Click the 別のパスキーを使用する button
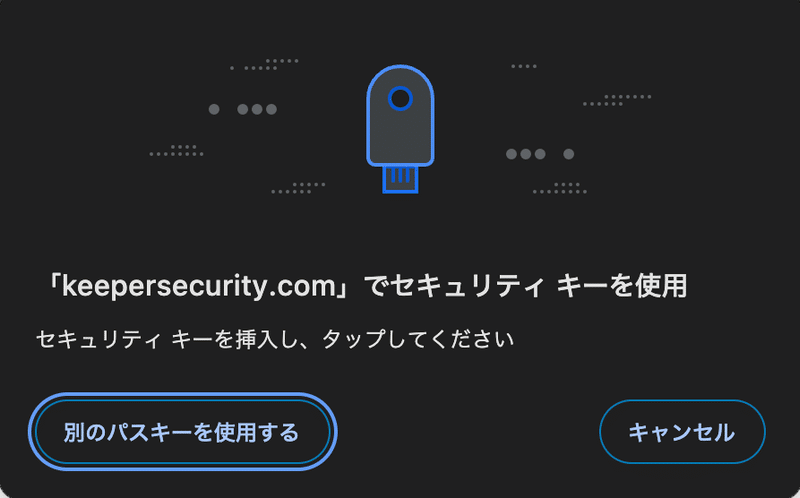800x498 pixels. (x=182, y=432)
